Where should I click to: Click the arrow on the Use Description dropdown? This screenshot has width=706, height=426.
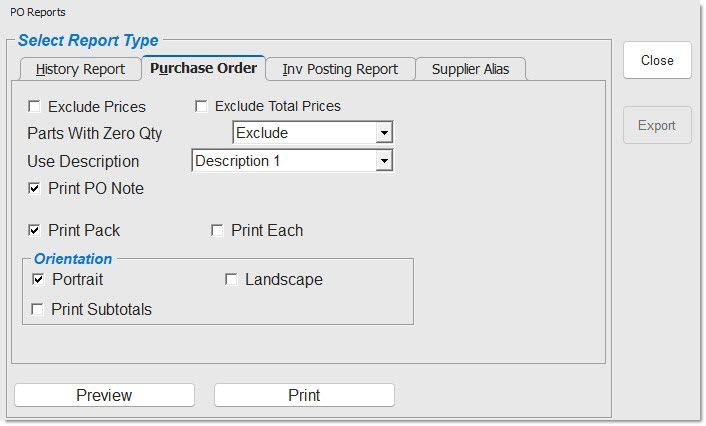click(x=384, y=161)
